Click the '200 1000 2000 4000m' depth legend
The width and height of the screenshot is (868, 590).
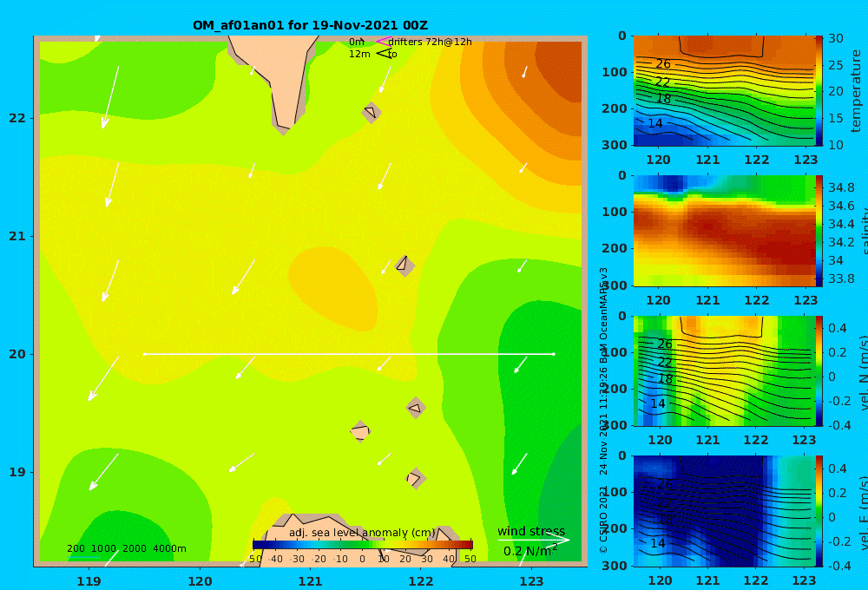[126, 548]
